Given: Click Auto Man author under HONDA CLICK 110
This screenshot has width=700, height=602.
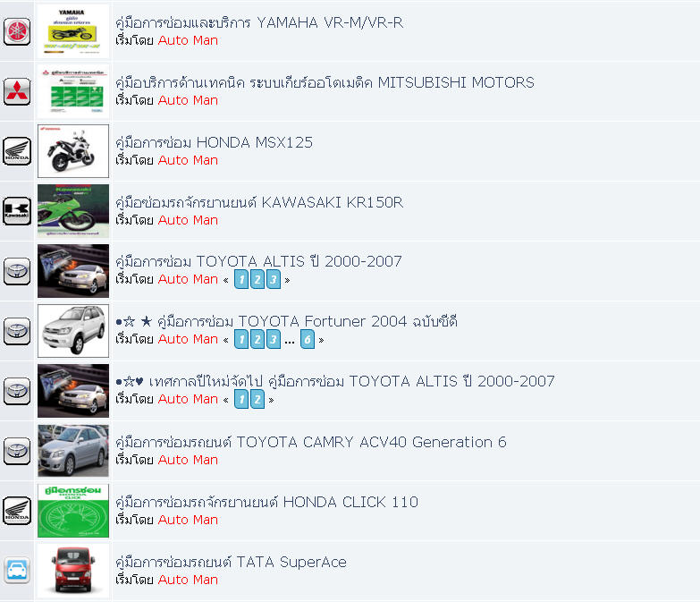Looking at the screenshot, I should click(188, 520).
